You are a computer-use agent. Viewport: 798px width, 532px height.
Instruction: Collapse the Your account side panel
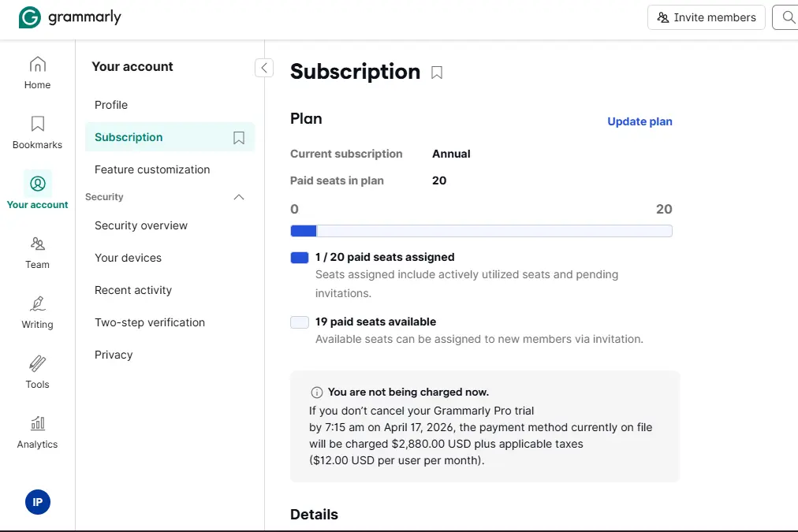point(264,68)
